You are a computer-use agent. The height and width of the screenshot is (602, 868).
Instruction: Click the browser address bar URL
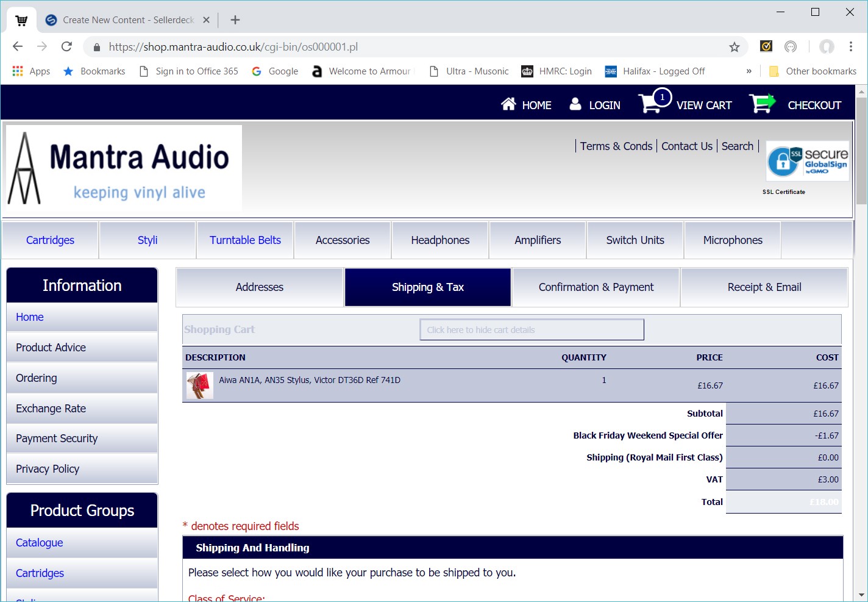233,47
